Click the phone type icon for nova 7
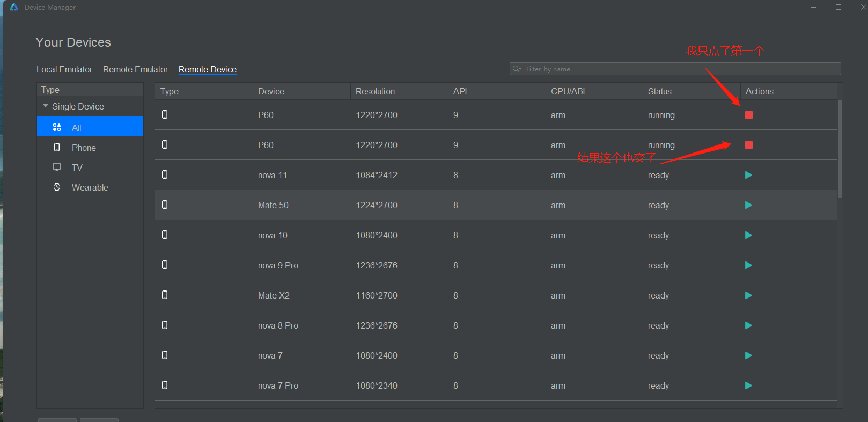This screenshot has width=868, height=422. (165, 355)
